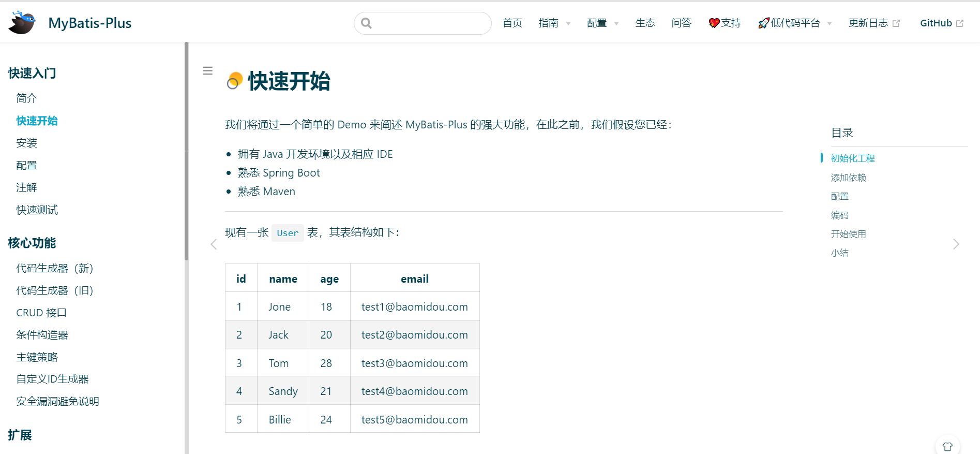Open 代码生成器（旧）in the sidebar
Viewport: 980px width, 454px height.
coord(55,290)
